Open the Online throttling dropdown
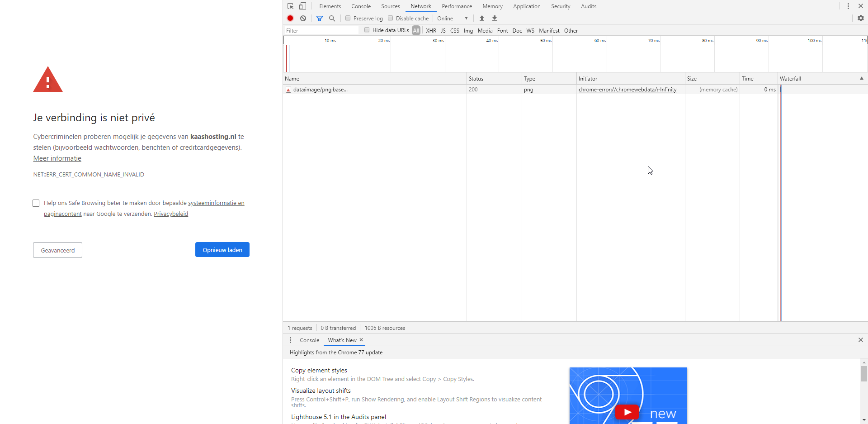The width and height of the screenshot is (868, 424). pyautogui.click(x=453, y=18)
